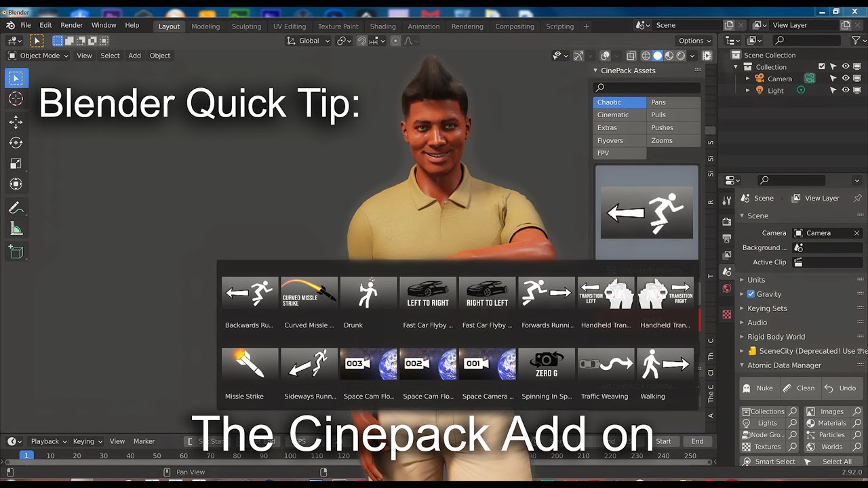Select the Flyovers category

(x=619, y=141)
